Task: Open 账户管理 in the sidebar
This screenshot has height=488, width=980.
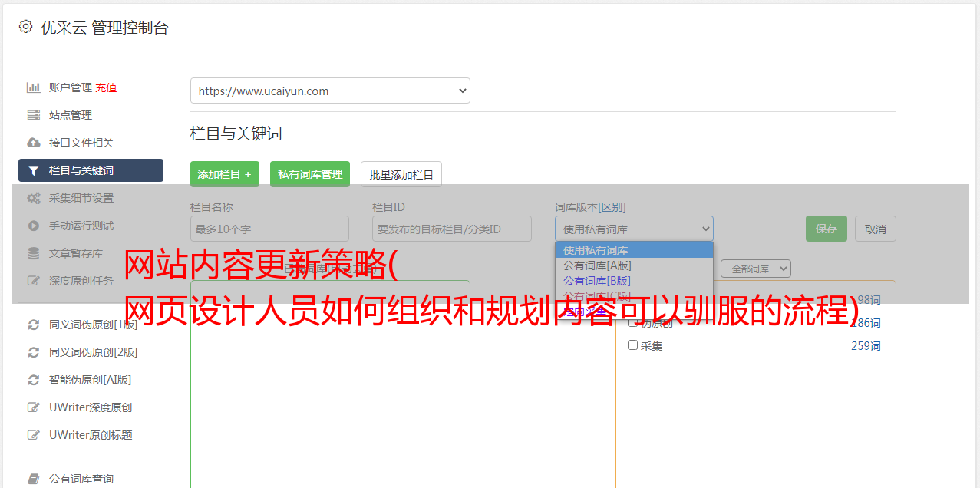Action: click(71, 87)
